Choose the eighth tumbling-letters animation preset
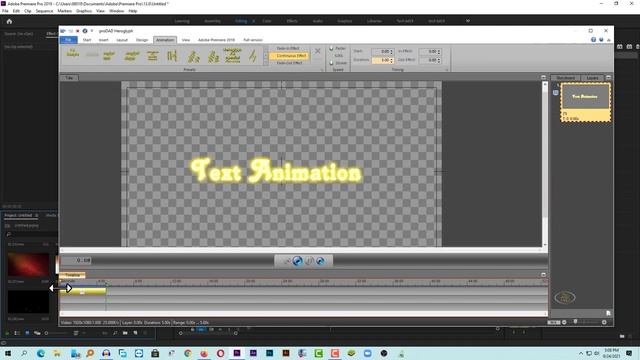This screenshot has width=640, height=360. tap(213, 56)
